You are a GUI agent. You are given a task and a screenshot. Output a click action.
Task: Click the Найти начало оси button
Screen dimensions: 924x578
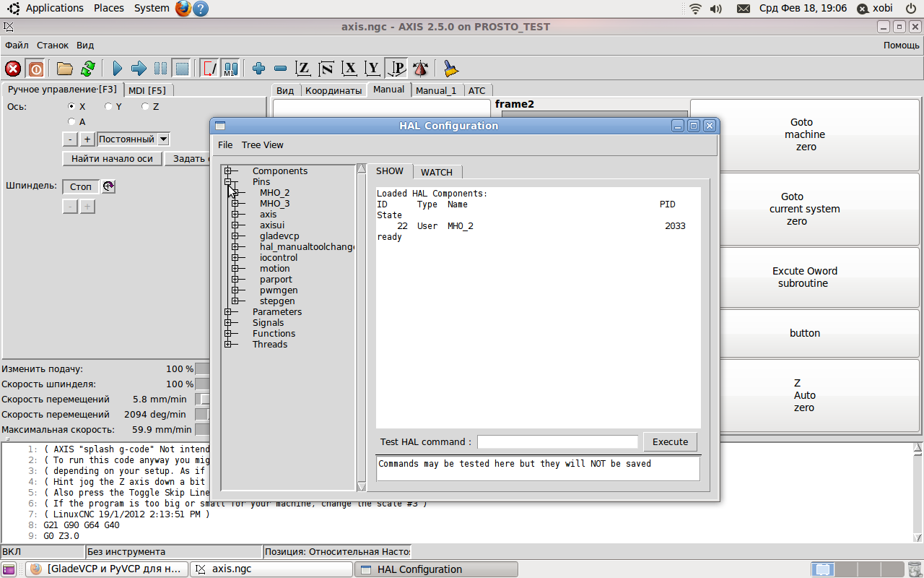(x=112, y=158)
